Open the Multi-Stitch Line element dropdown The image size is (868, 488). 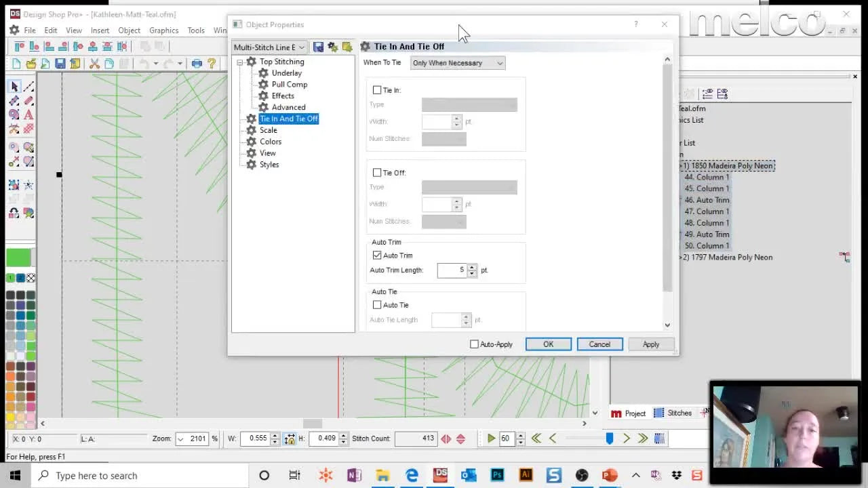coord(300,47)
